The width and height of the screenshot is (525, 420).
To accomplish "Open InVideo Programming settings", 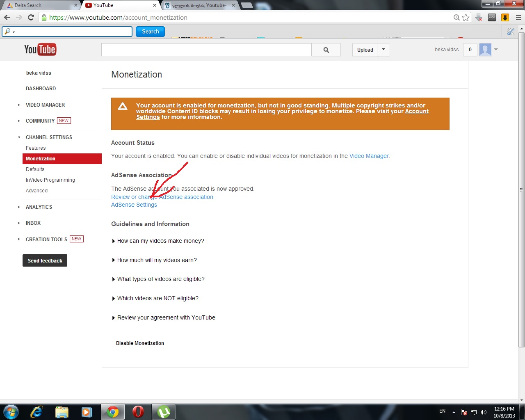I will point(50,180).
